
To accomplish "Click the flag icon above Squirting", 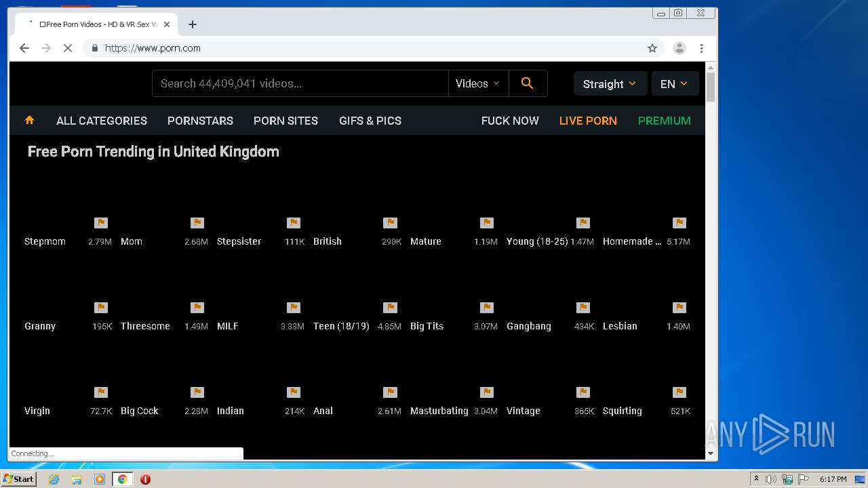I will click(679, 392).
